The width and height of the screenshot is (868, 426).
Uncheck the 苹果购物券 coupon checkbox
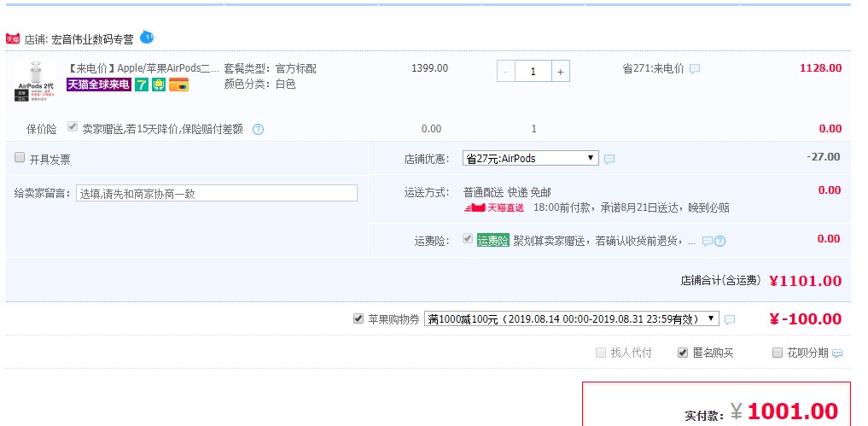pyautogui.click(x=358, y=318)
